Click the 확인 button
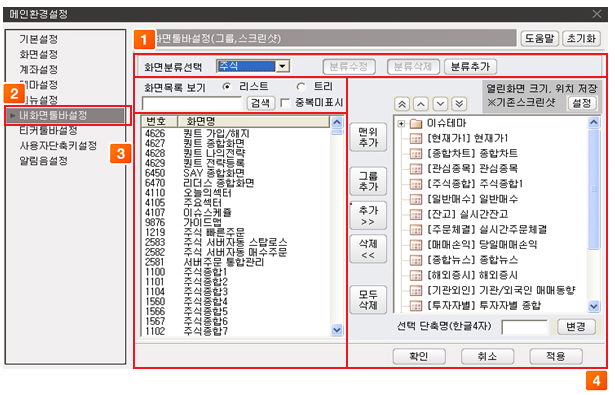The height and width of the screenshot is (395, 615). coord(419,357)
